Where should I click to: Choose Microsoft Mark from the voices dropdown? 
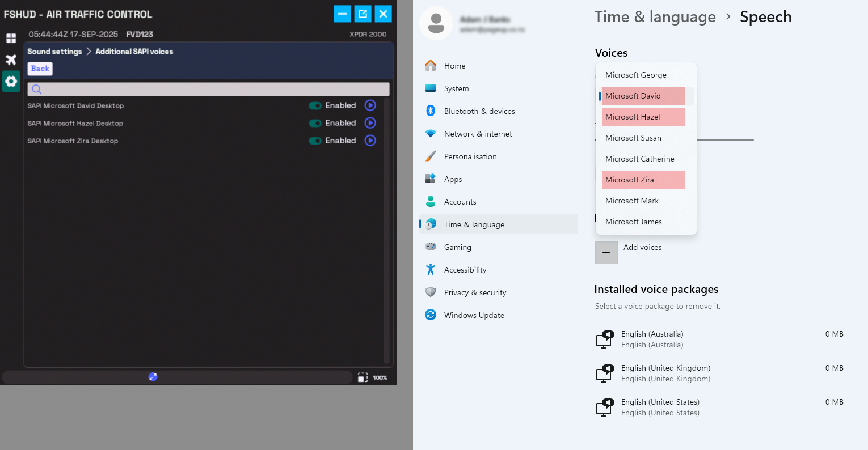646,201
